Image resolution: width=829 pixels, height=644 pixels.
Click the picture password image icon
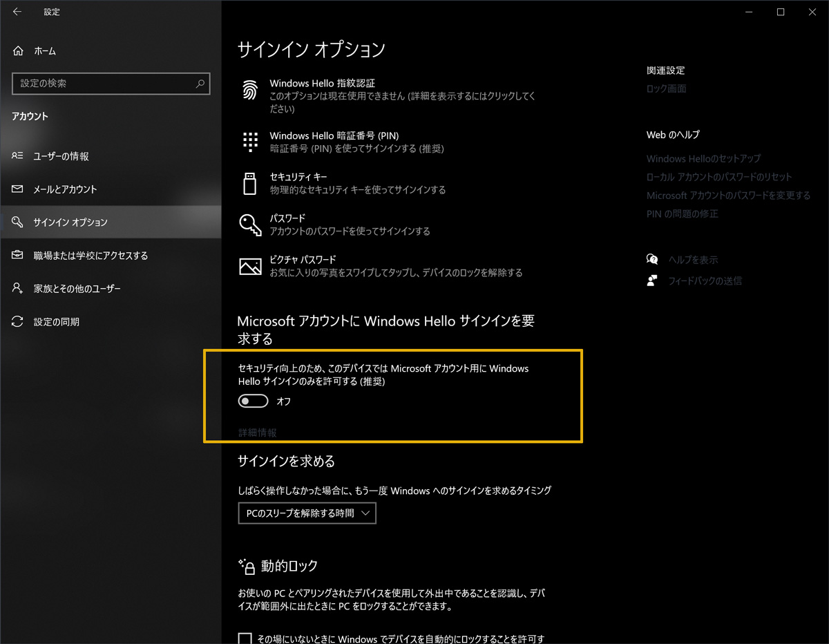click(x=249, y=266)
